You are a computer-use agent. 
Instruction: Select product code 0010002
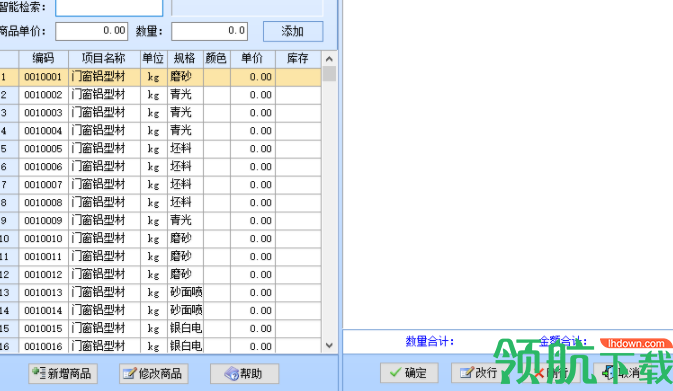(x=43, y=95)
